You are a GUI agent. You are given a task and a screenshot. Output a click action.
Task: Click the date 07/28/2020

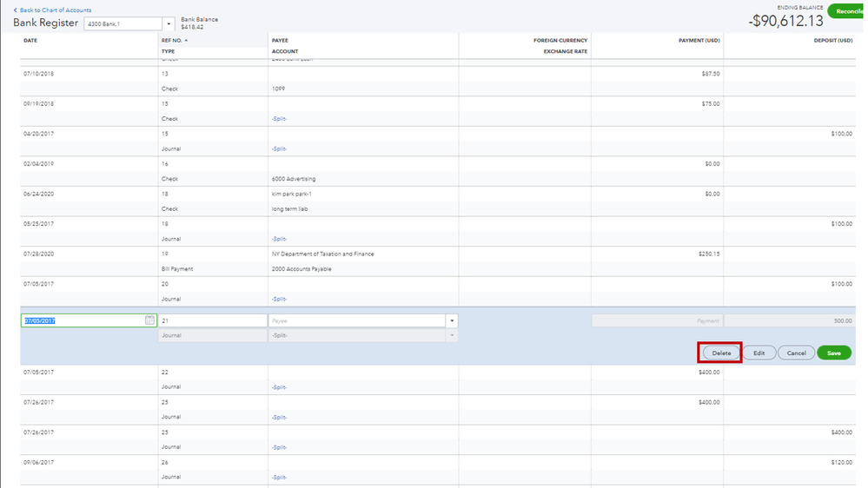39,254
